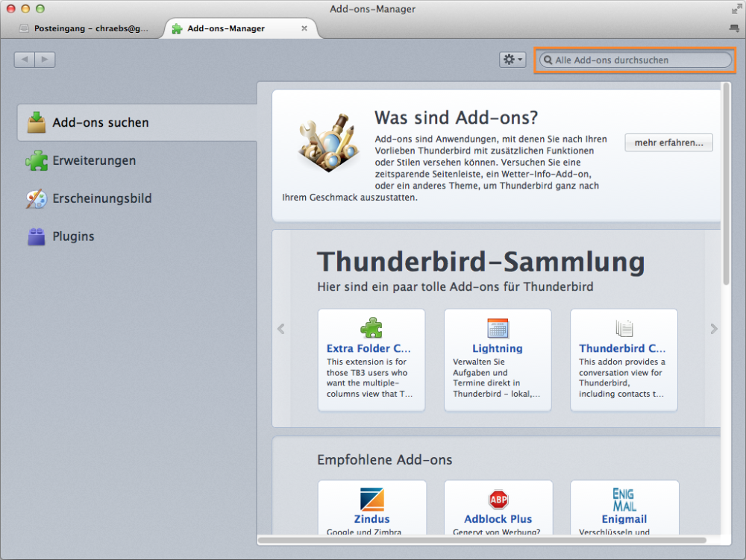Click the Enigmail logo icon

click(624, 499)
